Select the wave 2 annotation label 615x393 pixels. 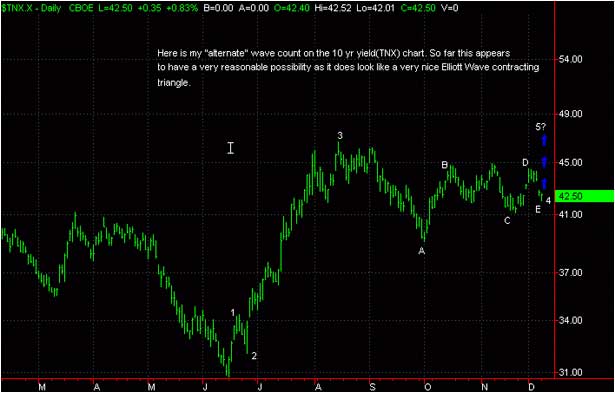pos(254,356)
